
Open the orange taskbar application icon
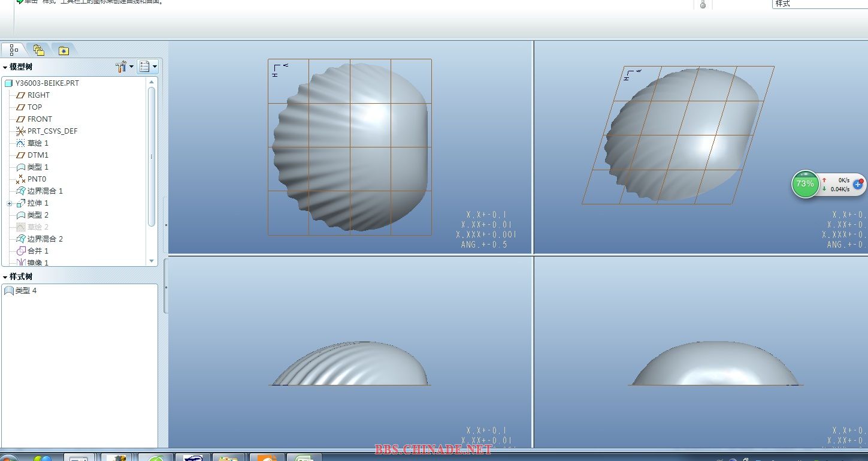pyautogui.click(x=267, y=458)
